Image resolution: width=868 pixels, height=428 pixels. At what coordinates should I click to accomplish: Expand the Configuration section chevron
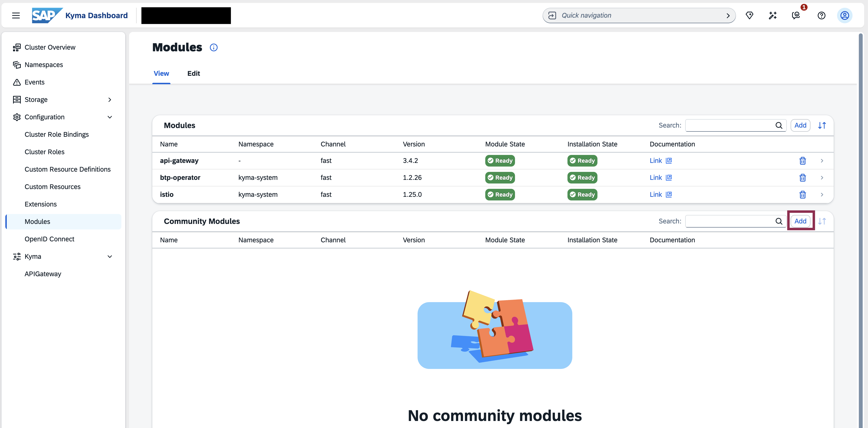coord(110,117)
